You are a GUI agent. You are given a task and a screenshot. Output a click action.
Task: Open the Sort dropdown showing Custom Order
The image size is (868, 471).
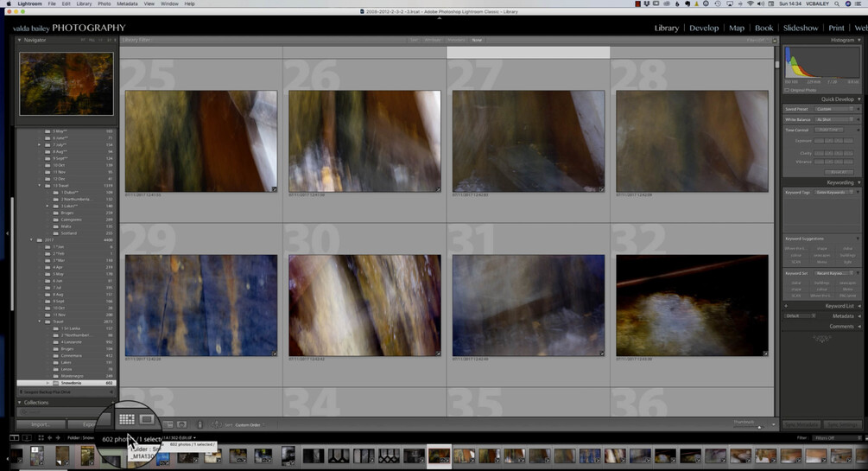pos(249,425)
